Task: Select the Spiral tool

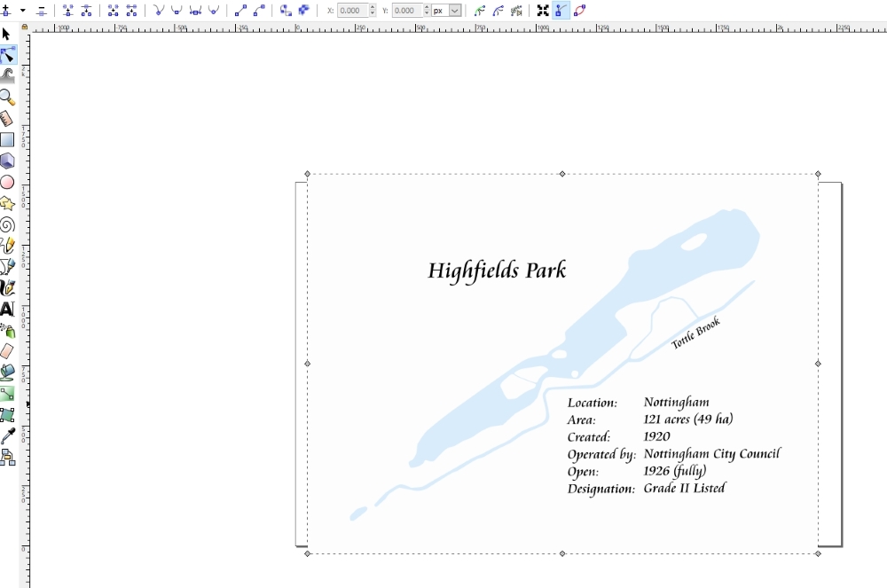Action: tap(7, 224)
